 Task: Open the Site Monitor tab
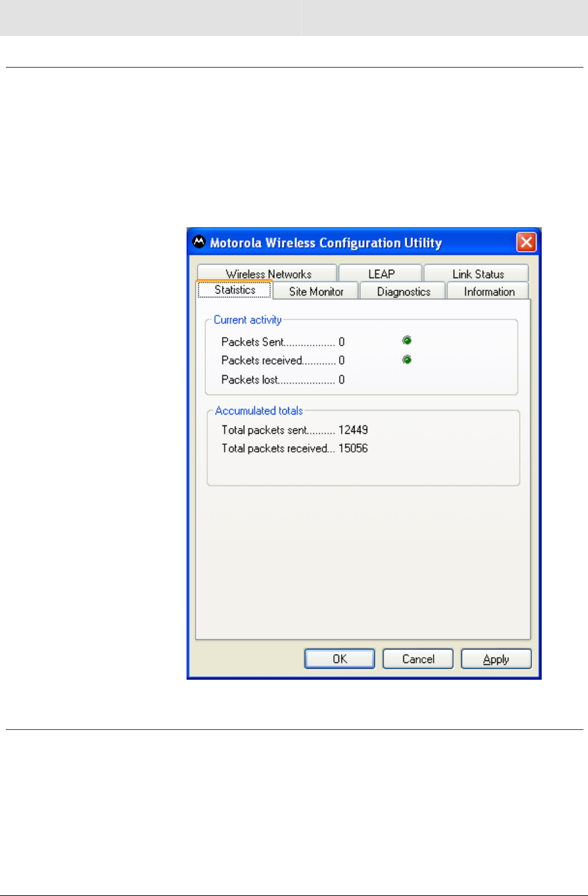(316, 292)
